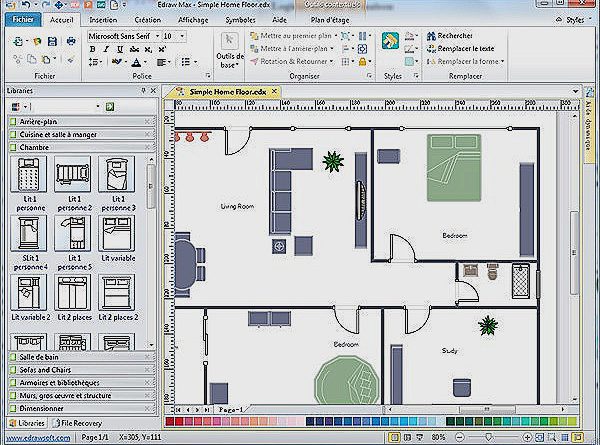The width and height of the screenshot is (600, 445).
Task: Switch to the Affichage tab
Action: click(x=193, y=20)
